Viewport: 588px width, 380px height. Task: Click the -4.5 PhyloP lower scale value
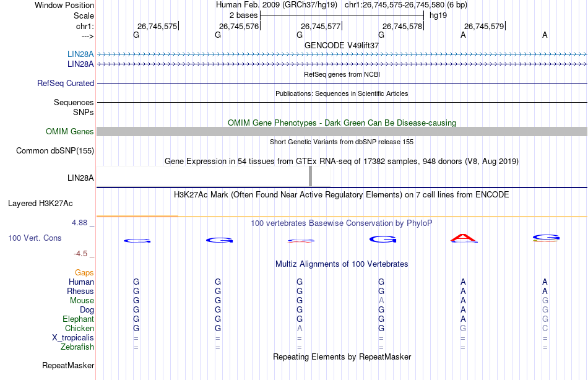pyautogui.click(x=80, y=254)
